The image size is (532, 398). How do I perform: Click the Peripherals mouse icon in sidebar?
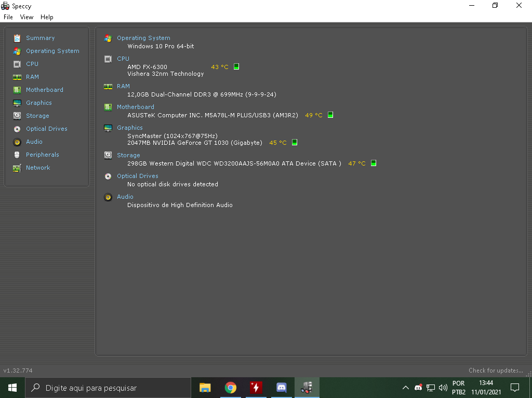click(17, 155)
